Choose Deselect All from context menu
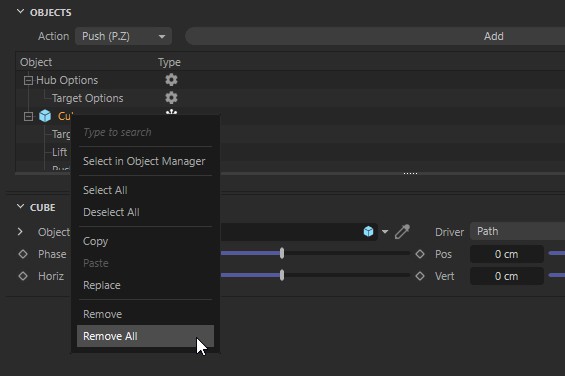Image resolution: width=565 pixels, height=376 pixels. [x=145, y=212]
